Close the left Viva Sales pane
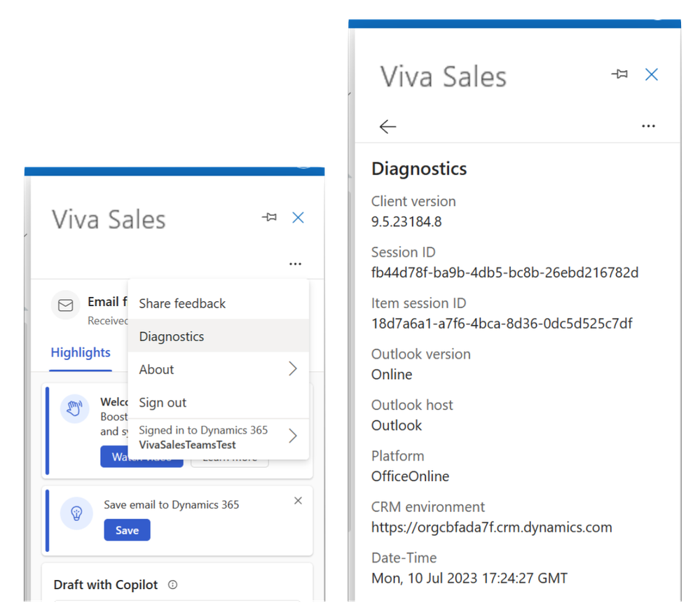The width and height of the screenshot is (700, 608). 298,217
